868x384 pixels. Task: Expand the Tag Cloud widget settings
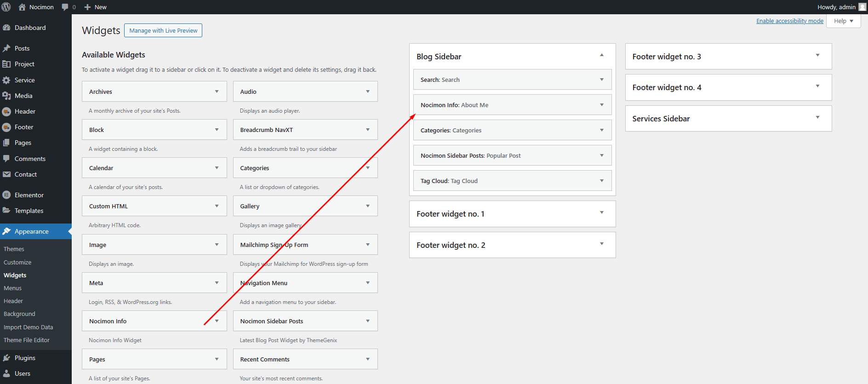point(602,181)
